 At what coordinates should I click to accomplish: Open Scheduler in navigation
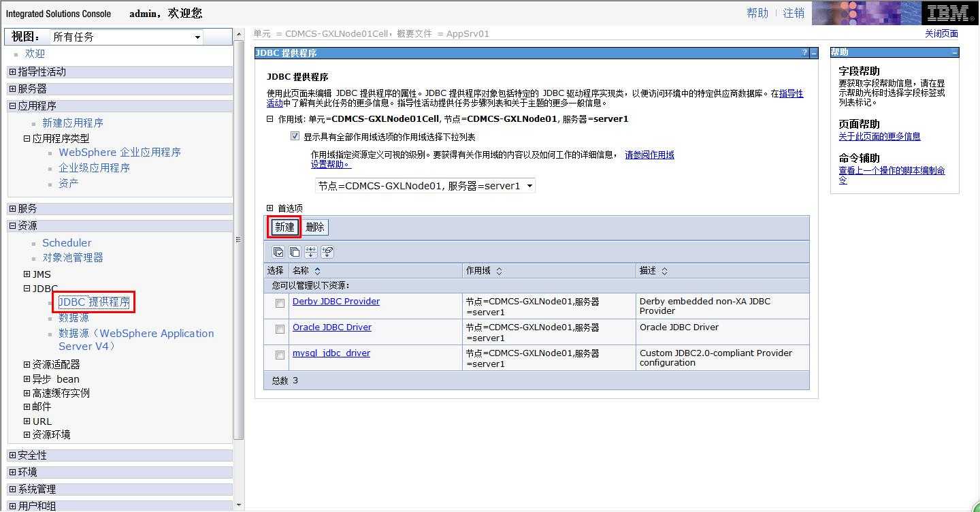click(x=67, y=243)
